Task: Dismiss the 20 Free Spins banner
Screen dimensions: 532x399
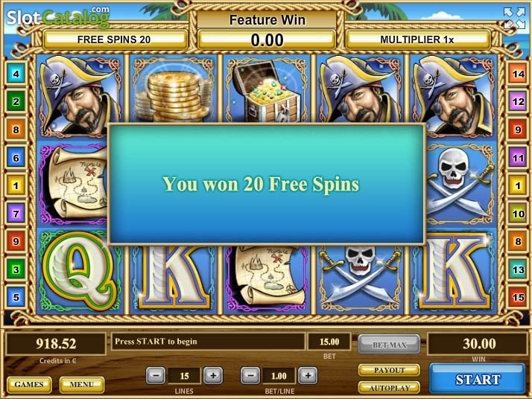Action: tap(266, 184)
